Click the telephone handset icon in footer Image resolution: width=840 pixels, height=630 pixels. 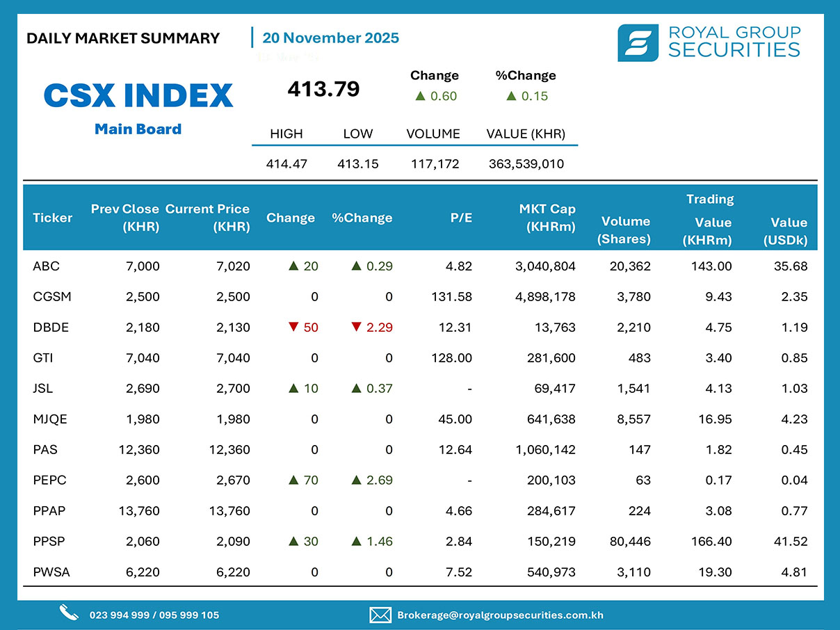(x=69, y=613)
